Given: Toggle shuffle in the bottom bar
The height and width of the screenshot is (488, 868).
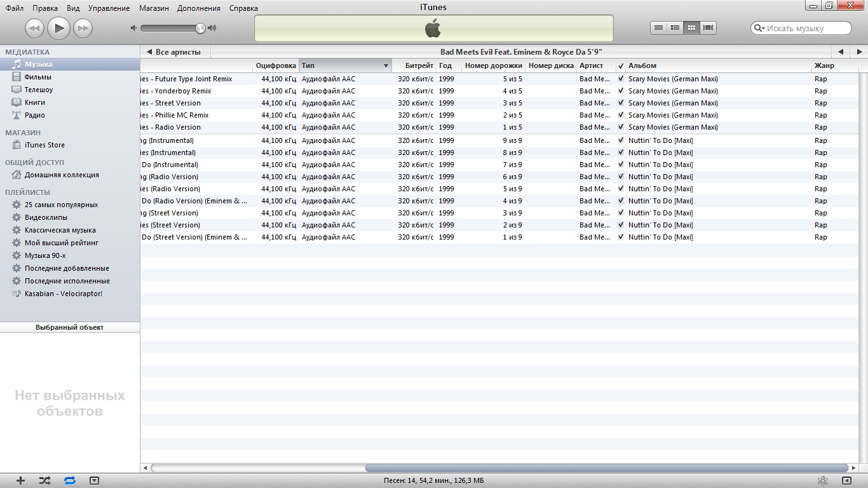Looking at the screenshot, I should 44,481.
